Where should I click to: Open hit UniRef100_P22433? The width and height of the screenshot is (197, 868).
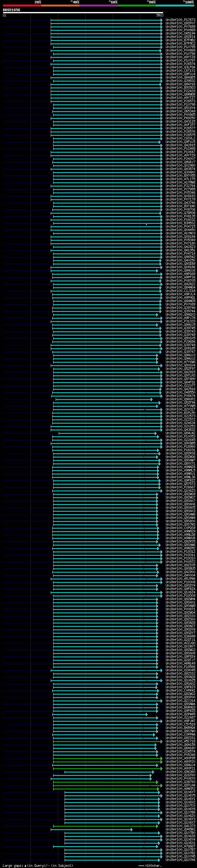(x=180, y=91)
